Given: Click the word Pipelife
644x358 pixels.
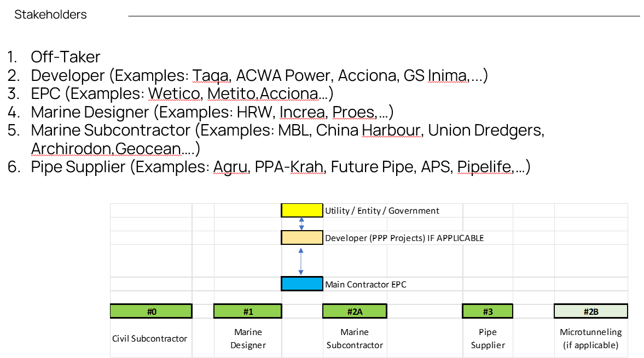Looking at the screenshot, I should point(484,167).
